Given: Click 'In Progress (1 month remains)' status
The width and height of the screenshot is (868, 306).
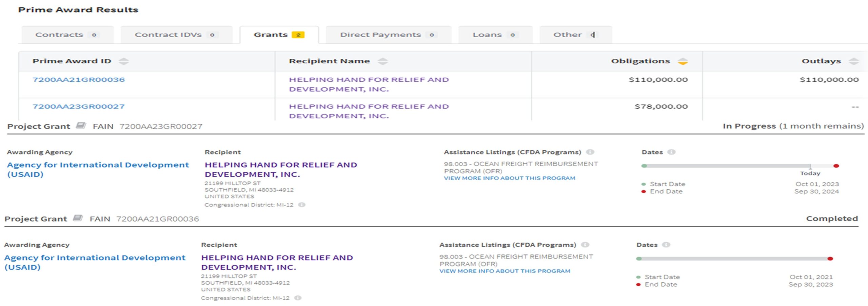Looking at the screenshot, I should [793, 126].
